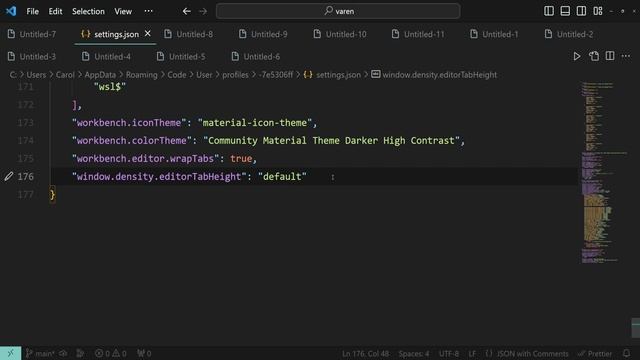Split the editor with the split icon
This screenshot has width=640, height=360.
(610, 56)
